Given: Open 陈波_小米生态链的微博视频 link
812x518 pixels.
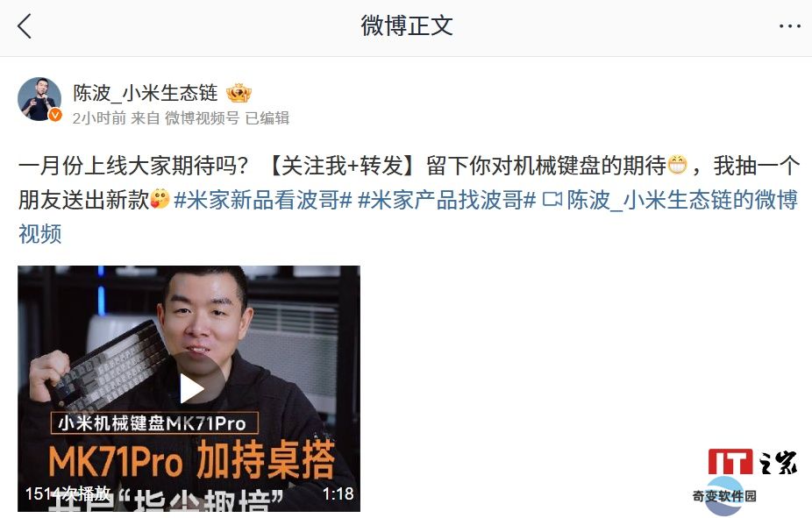Looking at the screenshot, I should click(410, 216).
